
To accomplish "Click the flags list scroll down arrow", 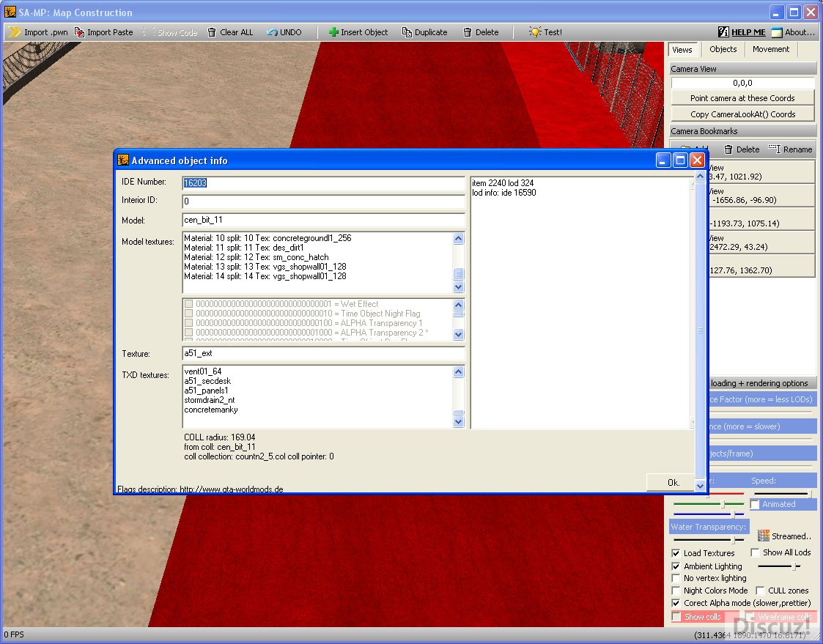I will [458, 334].
